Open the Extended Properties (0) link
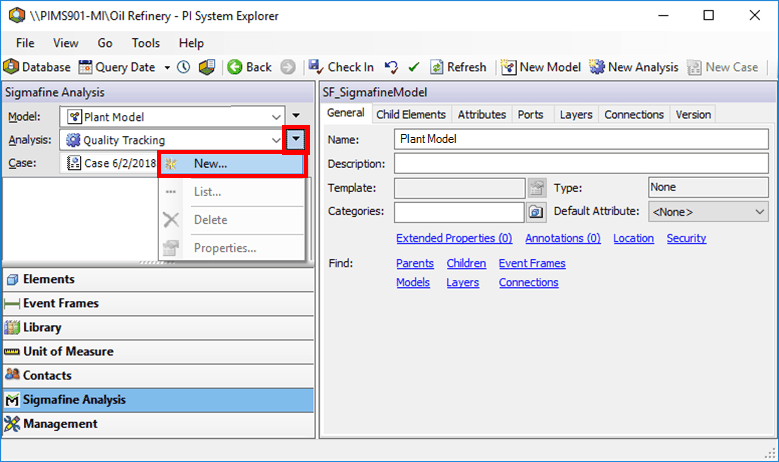The image size is (779, 462). click(454, 238)
